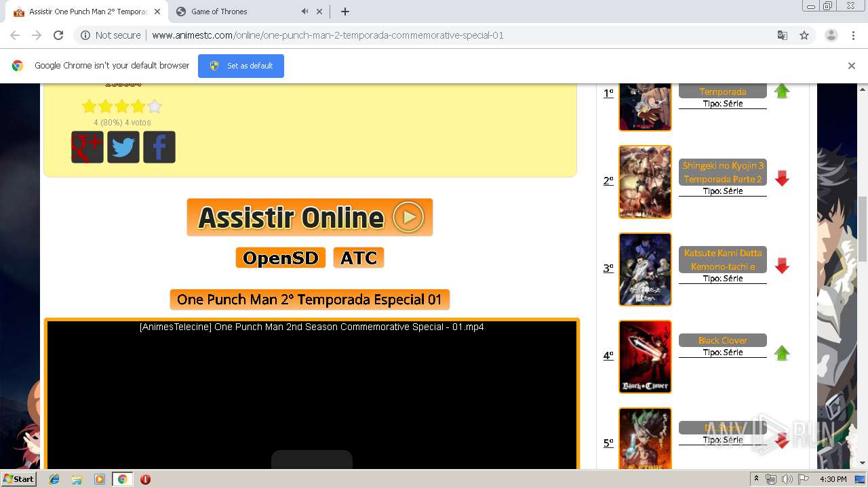The width and height of the screenshot is (868, 488).
Task: Adjust volume from system tray speaker
Action: pyautogui.click(x=787, y=479)
